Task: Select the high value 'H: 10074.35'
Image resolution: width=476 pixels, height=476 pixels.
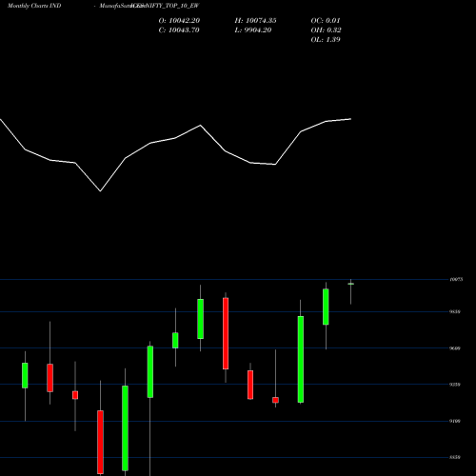Action: click(x=255, y=21)
